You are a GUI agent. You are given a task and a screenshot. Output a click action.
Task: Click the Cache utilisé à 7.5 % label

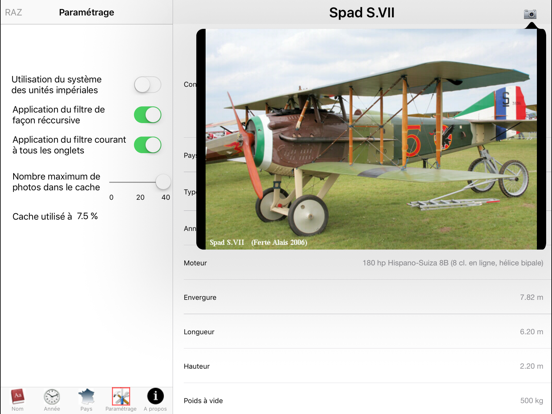(55, 216)
